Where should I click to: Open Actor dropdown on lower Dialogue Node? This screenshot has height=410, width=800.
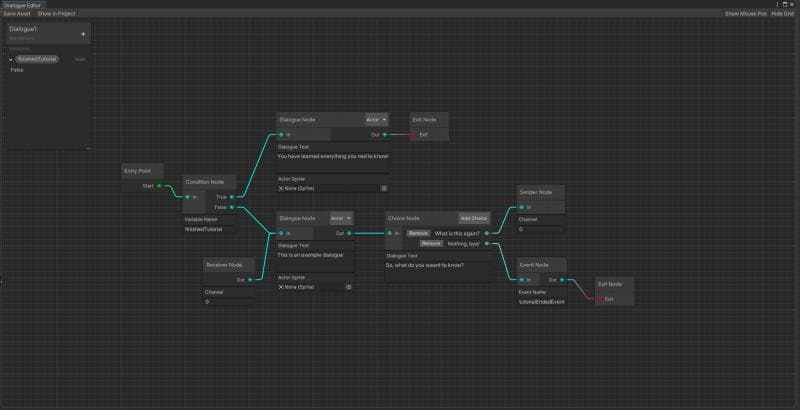point(341,218)
